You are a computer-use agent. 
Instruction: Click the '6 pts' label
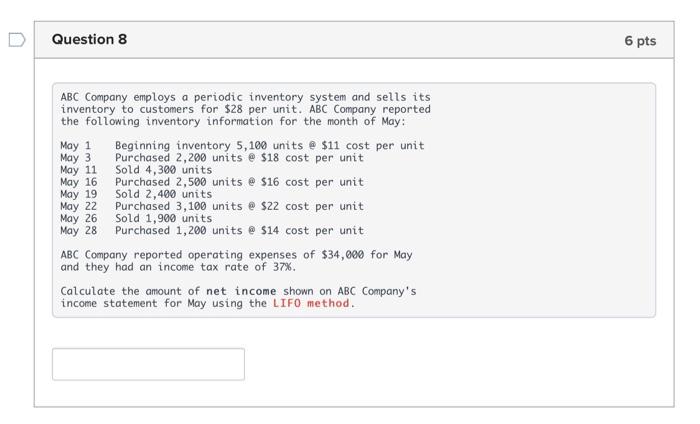point(640,41)
